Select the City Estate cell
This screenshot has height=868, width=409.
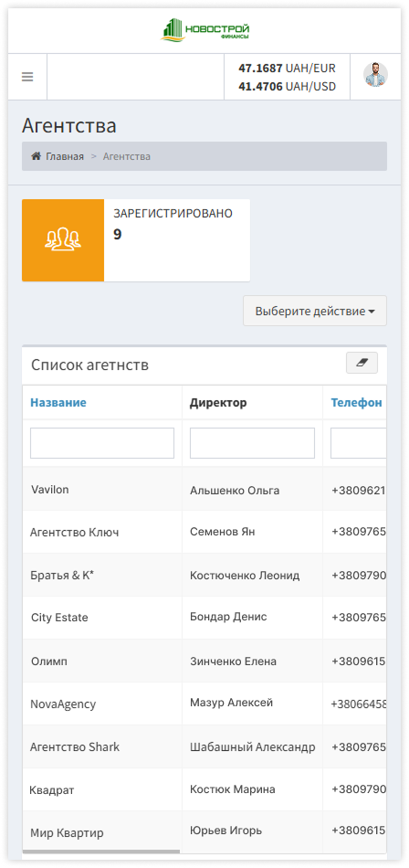tap(102, 618)
